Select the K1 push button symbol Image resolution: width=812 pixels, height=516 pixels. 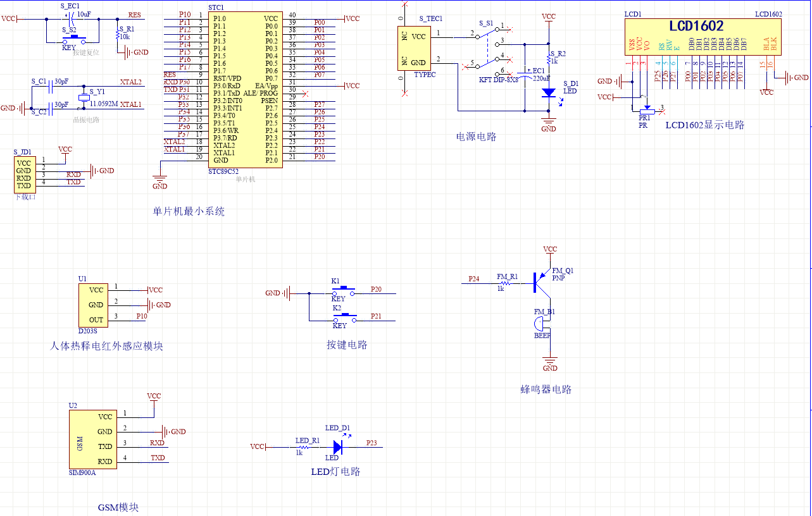coord(343,292)
